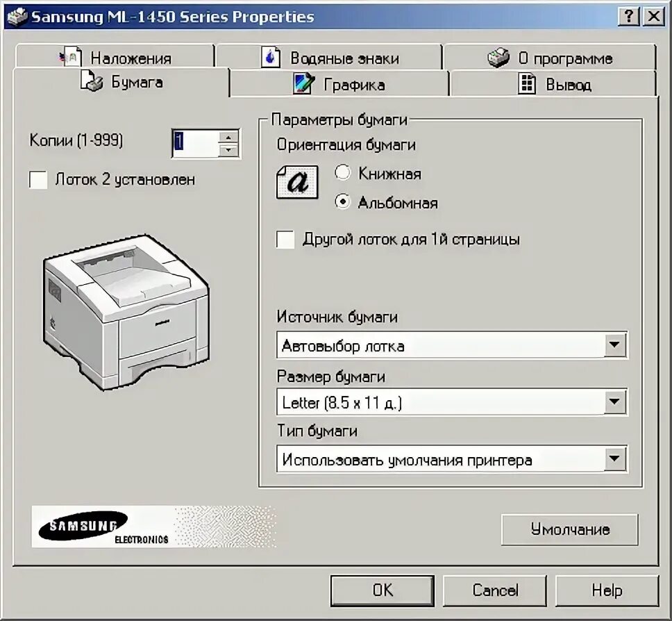The height and width of the screenshot is (621, 672).
Task: Click the water drop icon on Водяные знаки
Action: (271, 56)
